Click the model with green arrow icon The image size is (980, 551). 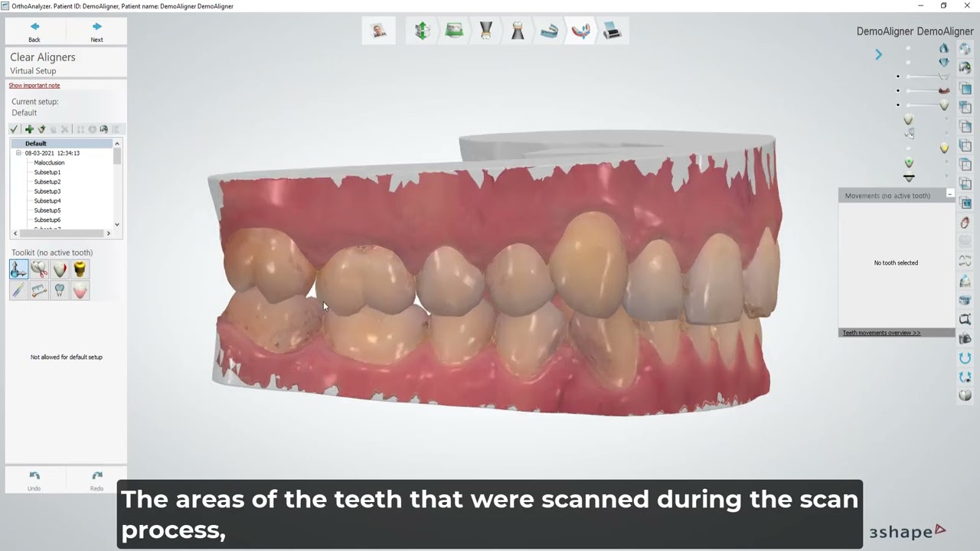coord(965,67)
